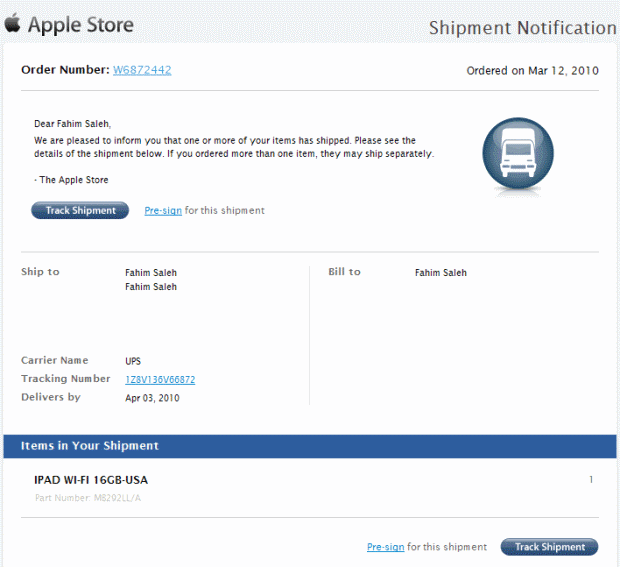The width and height of the screenshot is (620, 567).
Task: Click the 'IPAD WI-FI 16GB-USA' item name
Action: (x=91, y=480)
